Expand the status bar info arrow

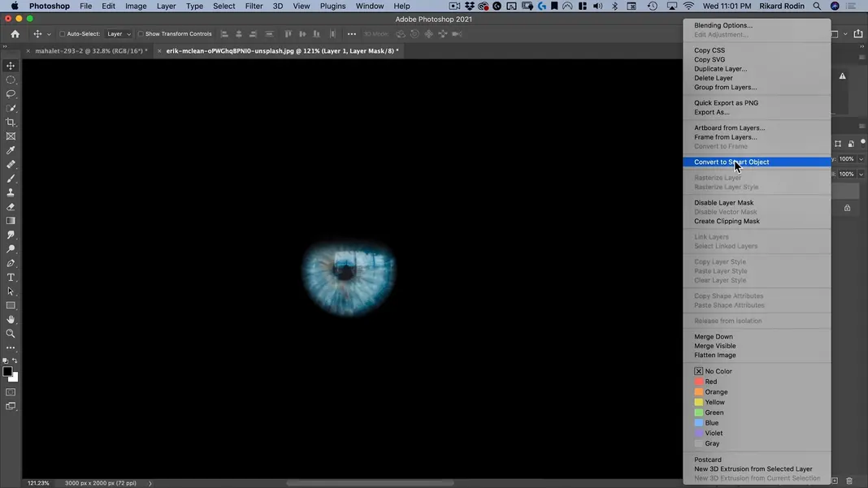150,483
